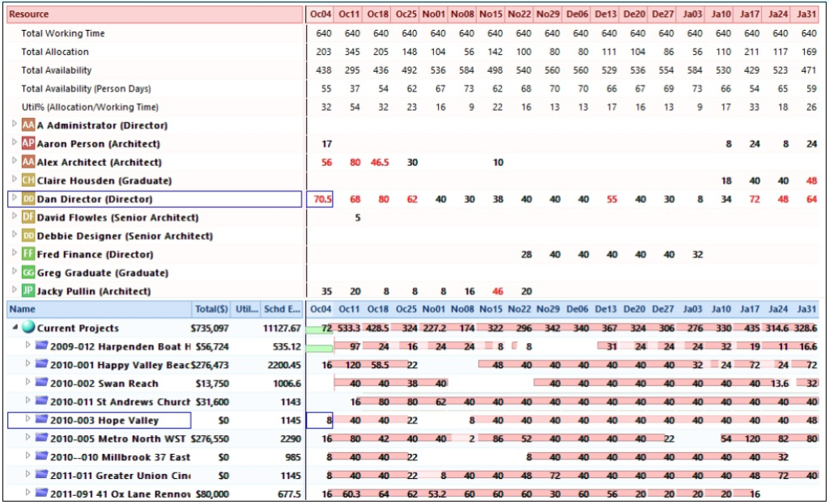
Task: Click the Name column header
Action: point(99,309)
